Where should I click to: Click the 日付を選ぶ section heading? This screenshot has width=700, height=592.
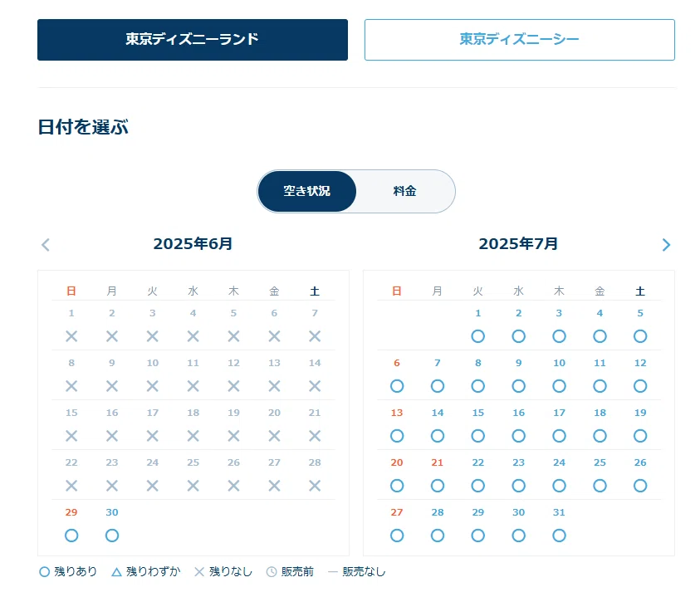click(83, 127)
